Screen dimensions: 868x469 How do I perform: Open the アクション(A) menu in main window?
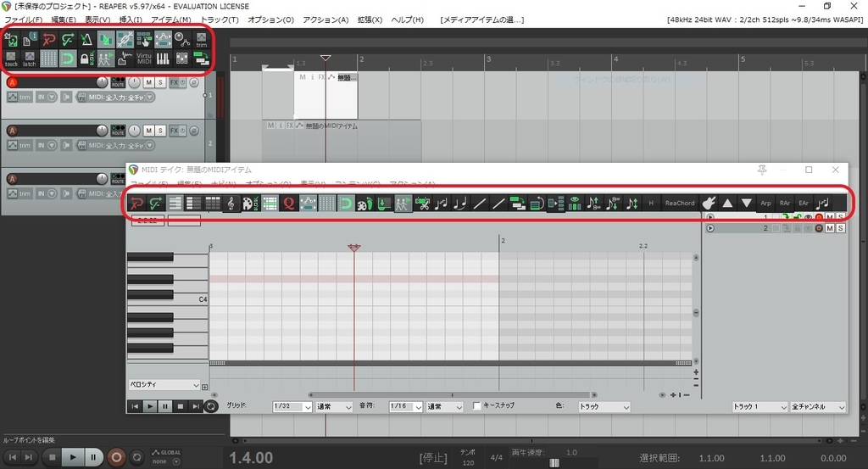point(325,20)
